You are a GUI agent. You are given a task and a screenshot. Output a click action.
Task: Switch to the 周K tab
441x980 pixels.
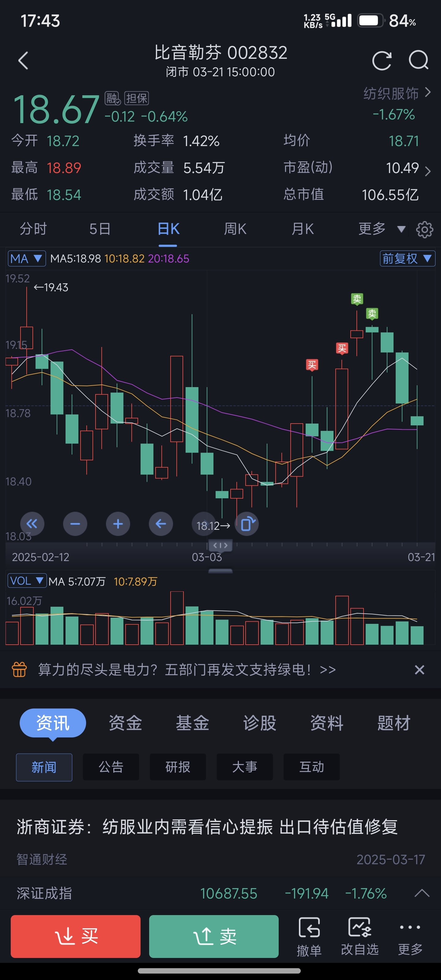click(235, 229)
